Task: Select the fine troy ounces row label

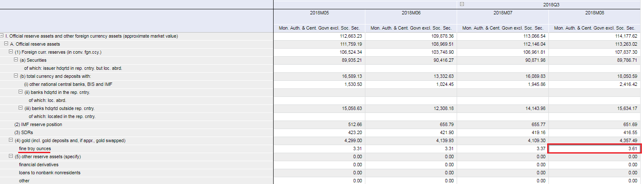Action: pyautogui.click(x=35, y=148)
